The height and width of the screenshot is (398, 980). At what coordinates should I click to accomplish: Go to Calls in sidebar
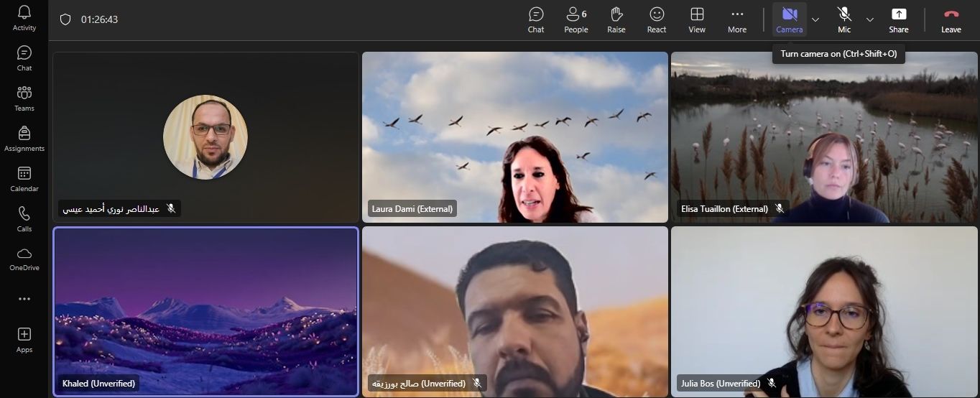24,219
